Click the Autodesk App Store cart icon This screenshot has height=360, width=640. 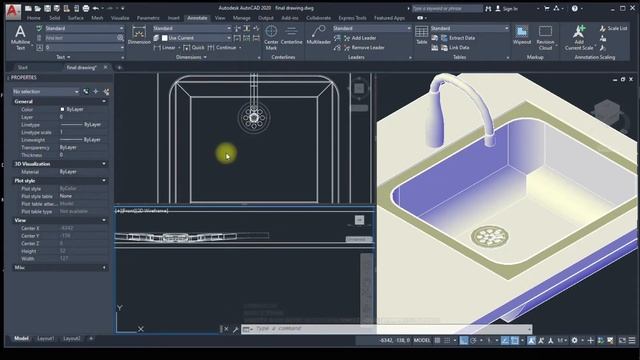pyautogui.click(x=547, y=8)
